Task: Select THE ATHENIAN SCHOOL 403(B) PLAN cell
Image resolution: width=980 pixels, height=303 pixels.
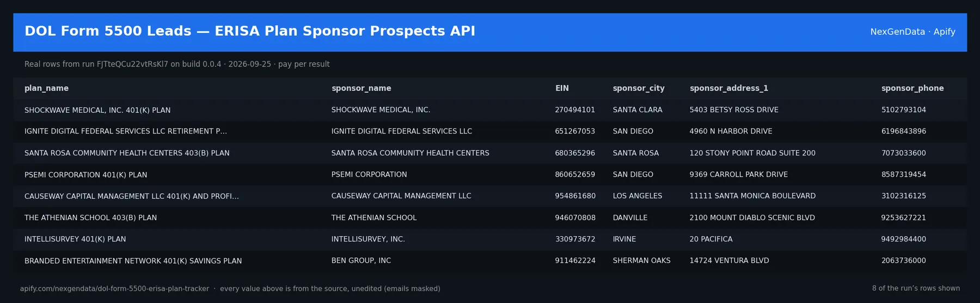Action: pos(90,218)
